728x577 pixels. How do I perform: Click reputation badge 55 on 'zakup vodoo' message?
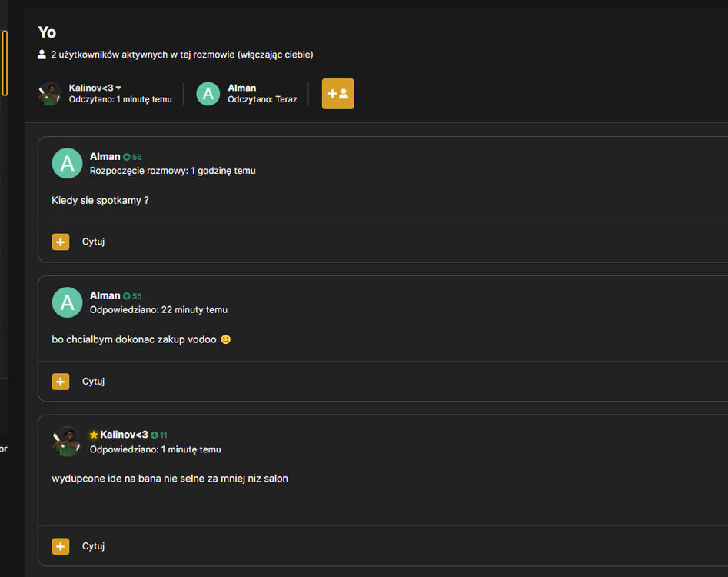[132, 296]
